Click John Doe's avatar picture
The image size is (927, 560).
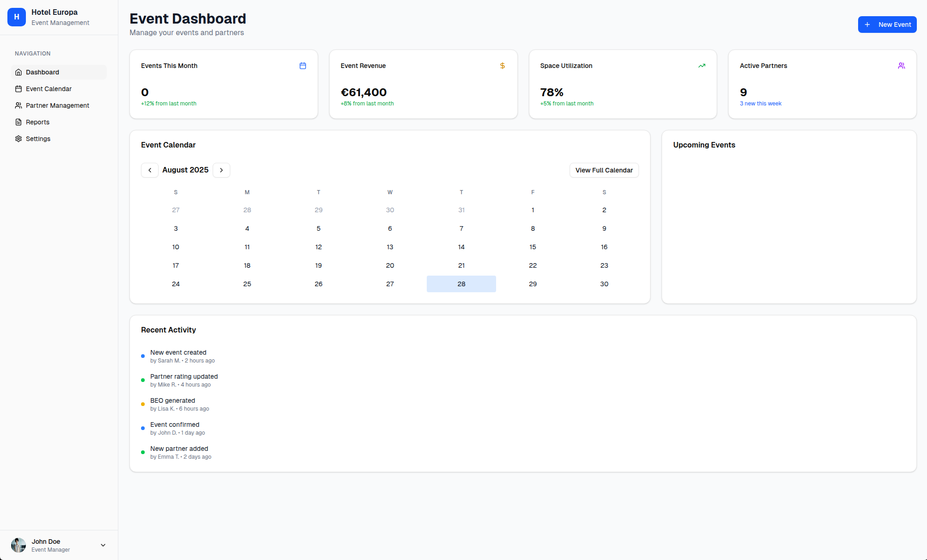point(18,545)
